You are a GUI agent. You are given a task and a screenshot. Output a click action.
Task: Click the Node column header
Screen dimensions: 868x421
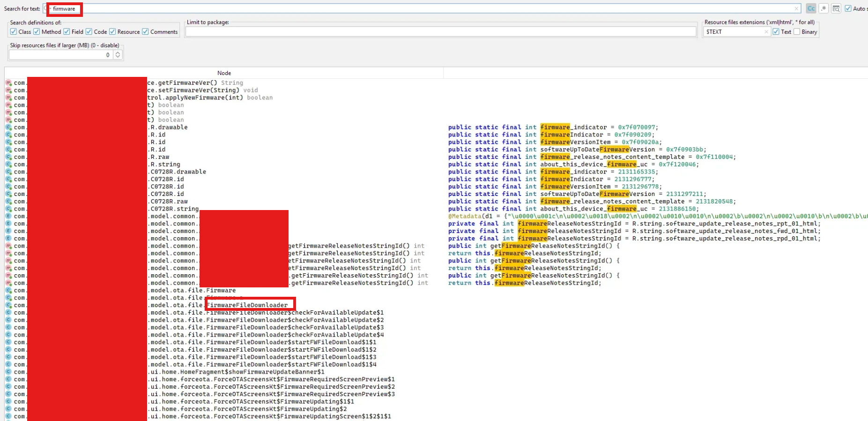point(224,73)
